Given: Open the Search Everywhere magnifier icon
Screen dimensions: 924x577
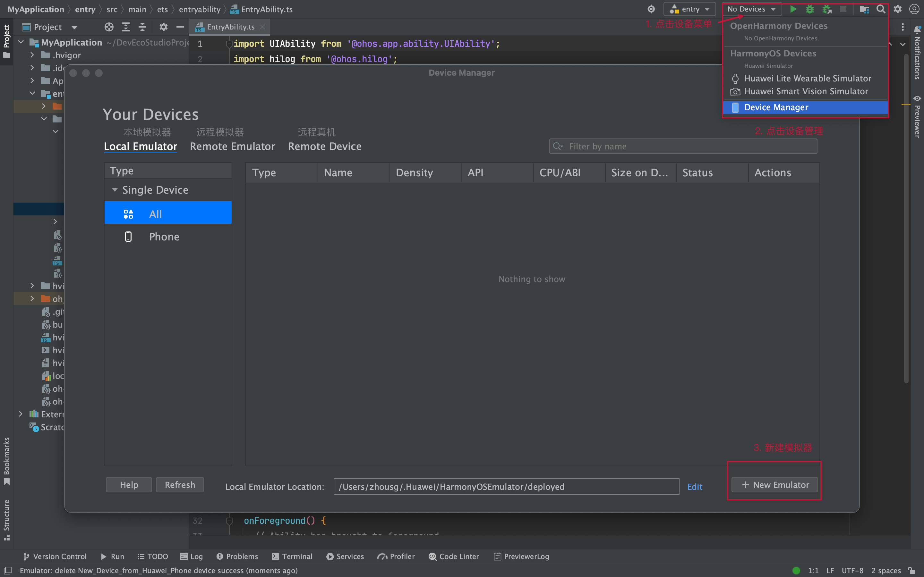Looking at the screenshot, I should pos(880,9).
